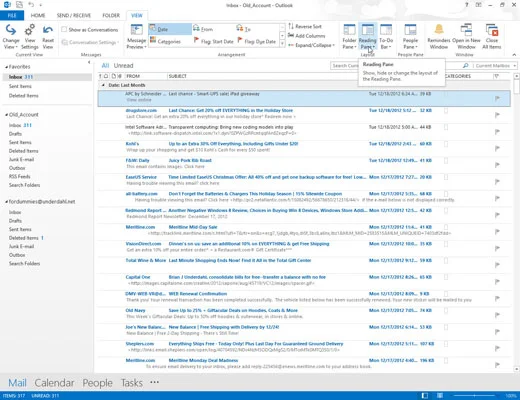Open the People Pane menu

(410, 36)
